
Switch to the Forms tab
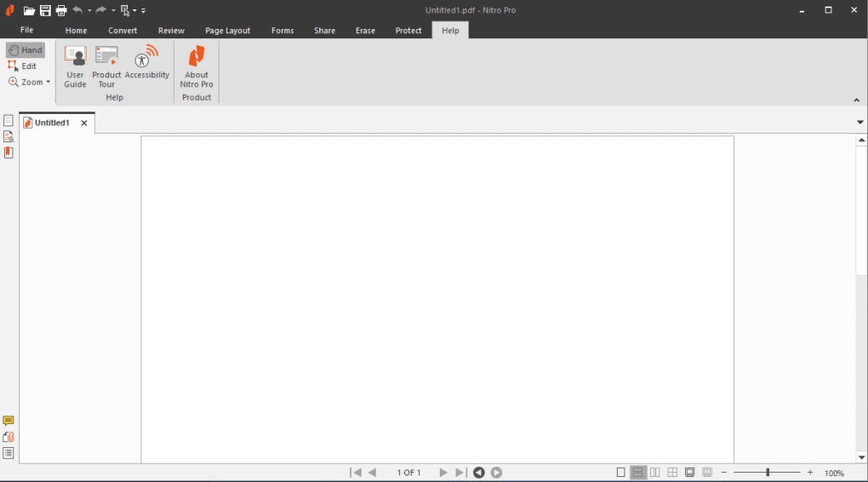coord(283,31)
